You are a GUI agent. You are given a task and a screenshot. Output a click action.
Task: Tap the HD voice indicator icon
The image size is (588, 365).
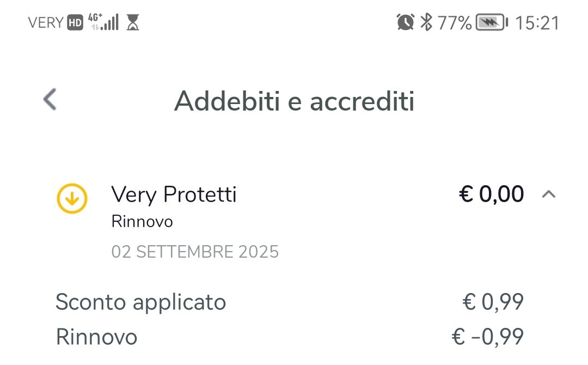point(75,23)
